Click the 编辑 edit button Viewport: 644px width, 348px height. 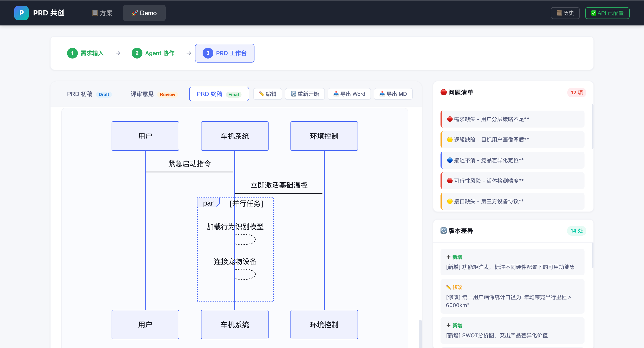267,94
